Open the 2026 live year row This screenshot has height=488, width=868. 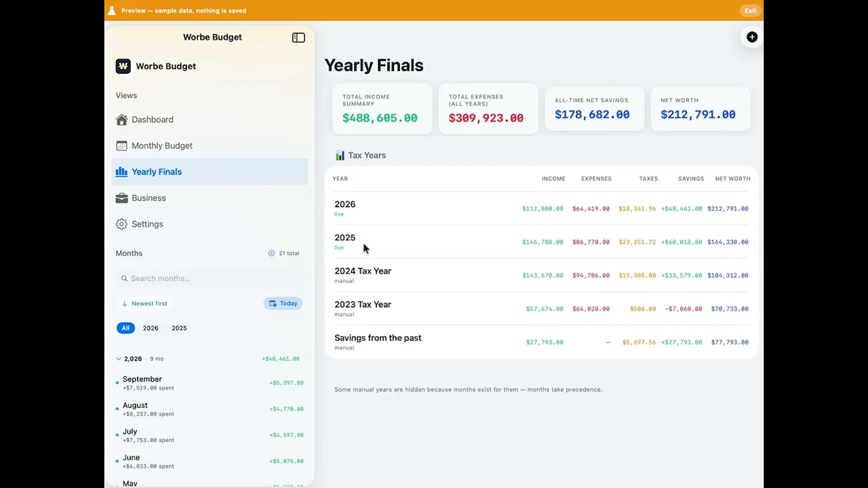541,208
